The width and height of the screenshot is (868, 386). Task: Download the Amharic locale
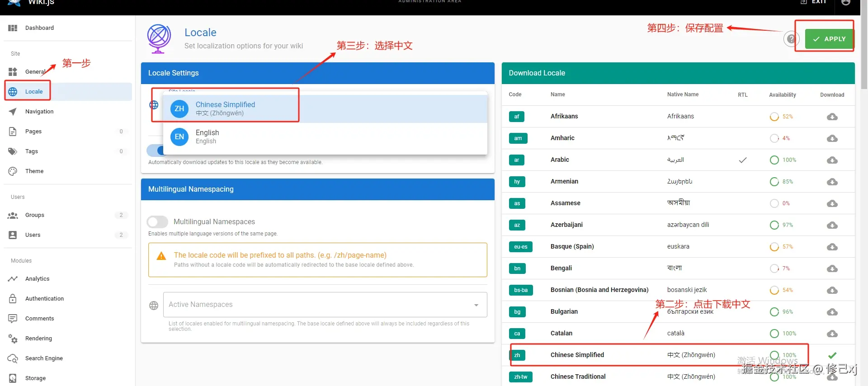(x=832, y=138)
